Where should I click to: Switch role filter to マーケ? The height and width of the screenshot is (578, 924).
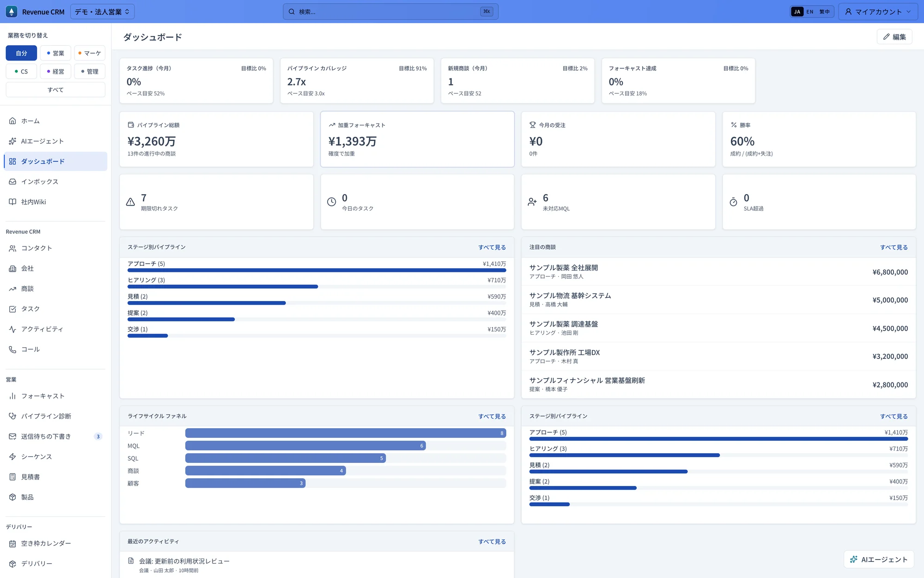(x=90, y=53)
